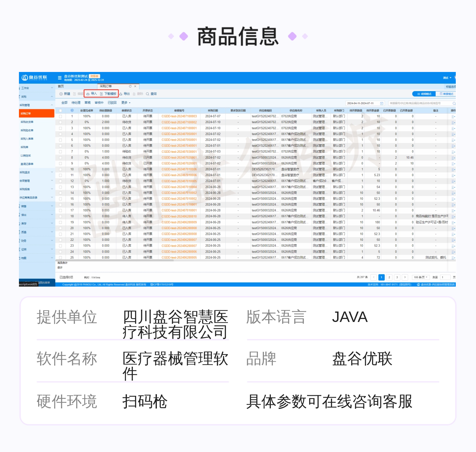Select the 草稿 filter tab
The height and width of the screenshot is (452, 476).
(x=87, y=103)
